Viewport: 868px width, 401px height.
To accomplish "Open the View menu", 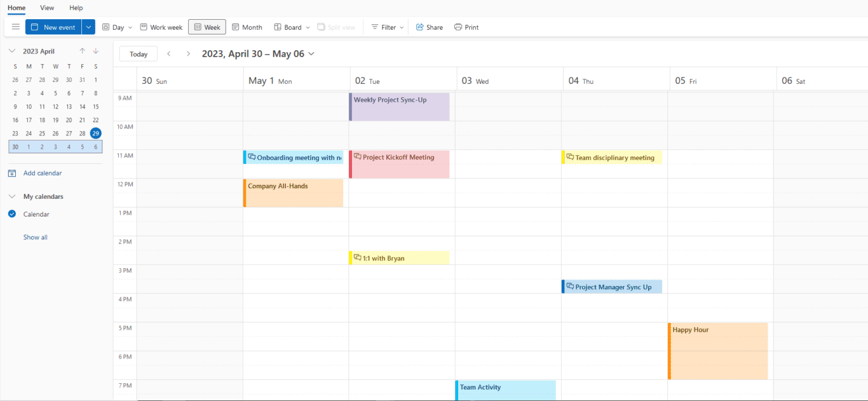I will pyautogui.click(x=46, y=8).
